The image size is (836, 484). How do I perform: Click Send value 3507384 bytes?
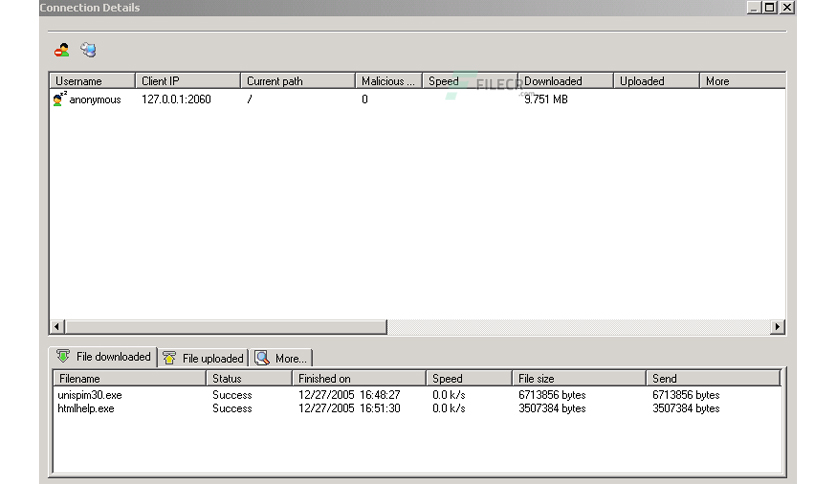tap(686, 408)
